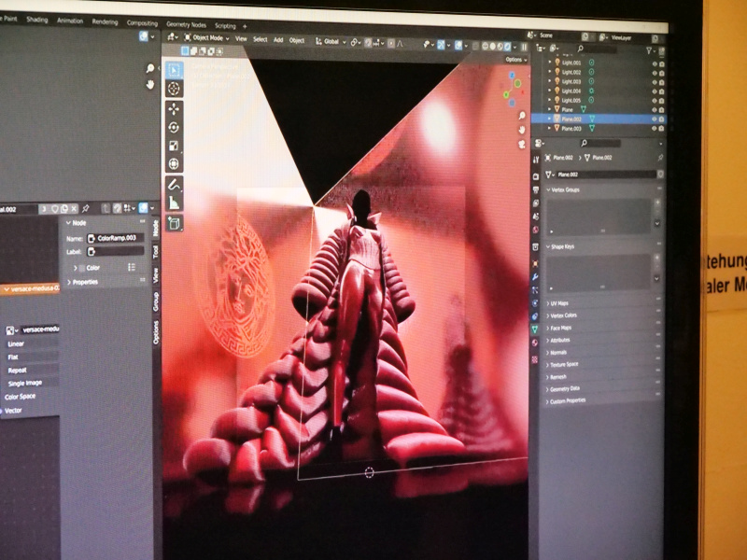Open the Render properties tab icon
The width and height of the screenshot is (747, 560).
click(535, 176)
